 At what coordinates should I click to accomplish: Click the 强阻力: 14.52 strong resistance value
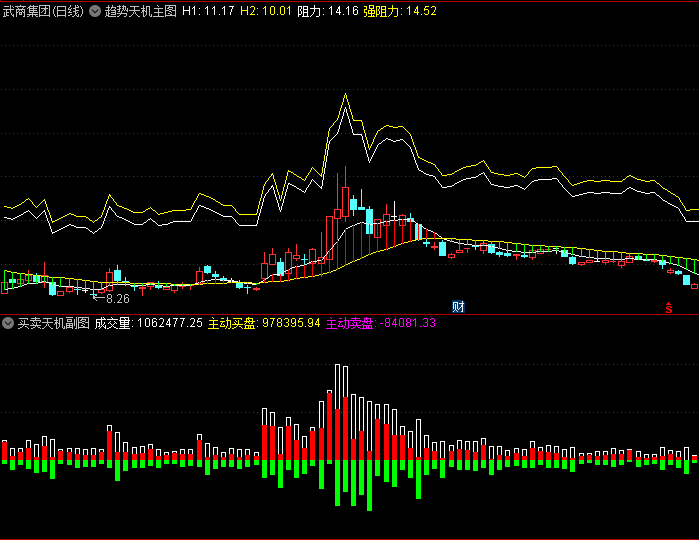point(400,11)
